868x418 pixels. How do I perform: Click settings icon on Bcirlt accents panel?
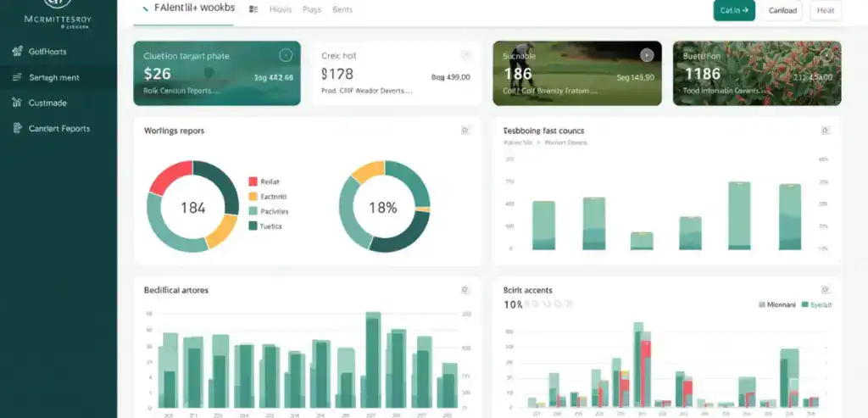tap(825, 290)
